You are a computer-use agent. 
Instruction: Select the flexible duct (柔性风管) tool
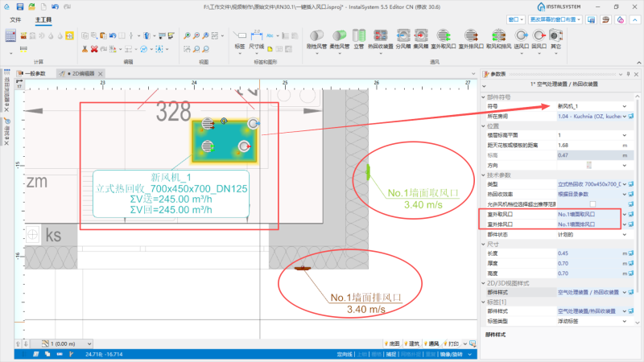[x=339, y=39]
